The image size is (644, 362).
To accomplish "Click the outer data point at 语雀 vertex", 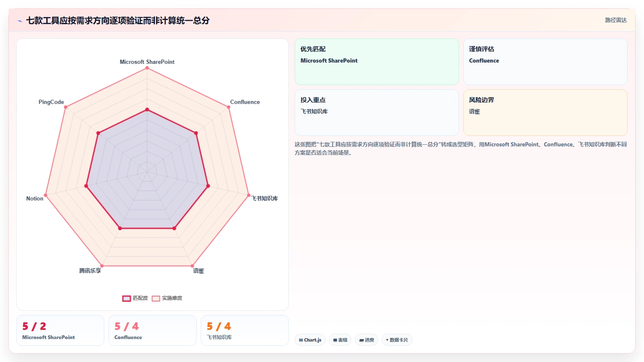I will [x=192, y=266].
